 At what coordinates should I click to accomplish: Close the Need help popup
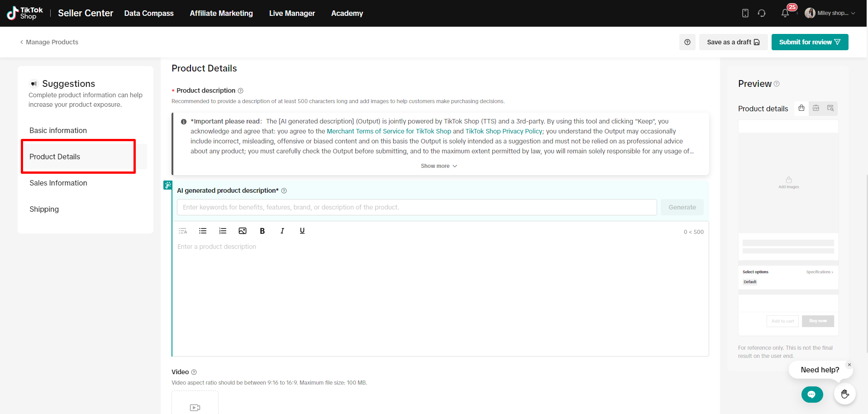[x=849, y=365]
